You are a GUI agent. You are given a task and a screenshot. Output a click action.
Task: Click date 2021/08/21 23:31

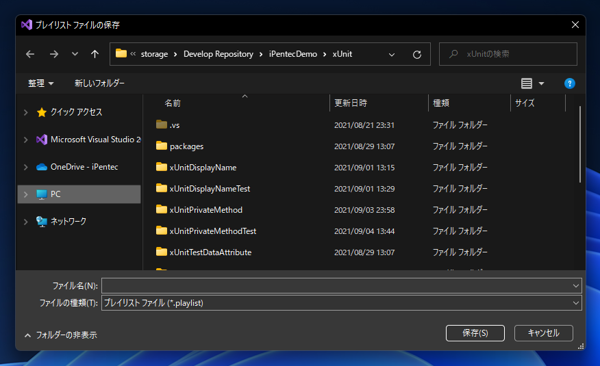(x=364, y=125)
